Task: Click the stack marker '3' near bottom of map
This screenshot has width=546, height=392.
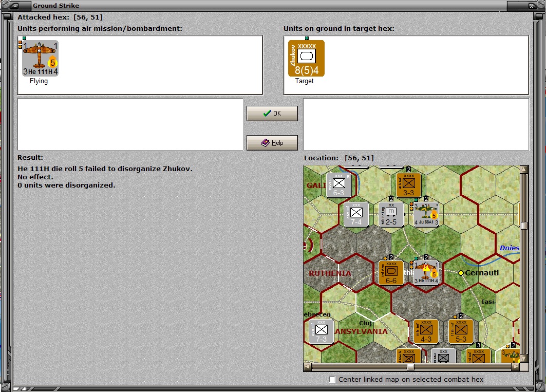Action: (478, 345)
